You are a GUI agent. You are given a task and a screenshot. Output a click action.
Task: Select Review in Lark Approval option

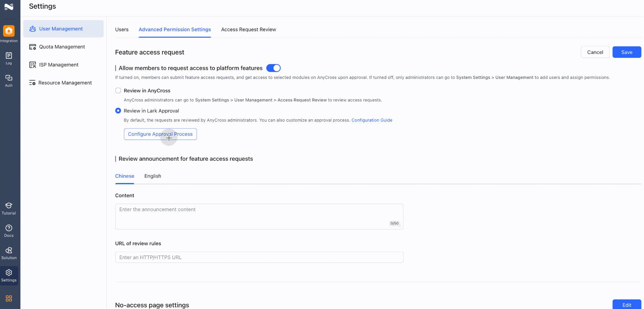(x=118, y=111)
